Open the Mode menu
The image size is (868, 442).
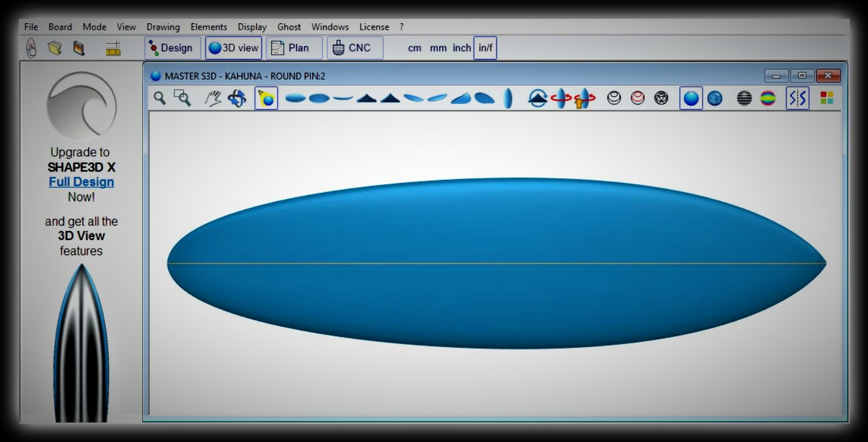point(94,27)
